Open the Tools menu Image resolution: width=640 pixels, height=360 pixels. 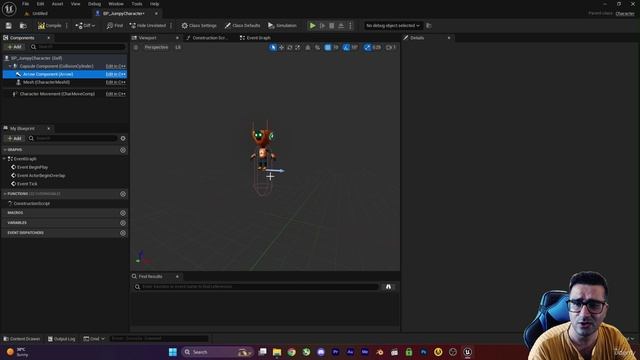[137, 4]
